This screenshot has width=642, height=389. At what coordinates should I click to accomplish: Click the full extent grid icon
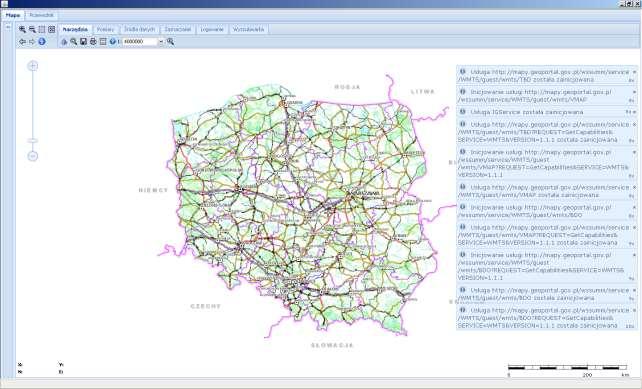(52, 29)
